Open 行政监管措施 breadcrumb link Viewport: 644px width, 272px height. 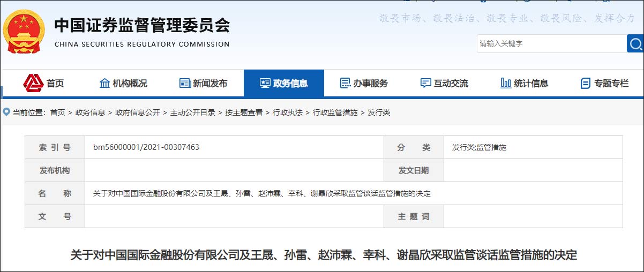point(335,112)
